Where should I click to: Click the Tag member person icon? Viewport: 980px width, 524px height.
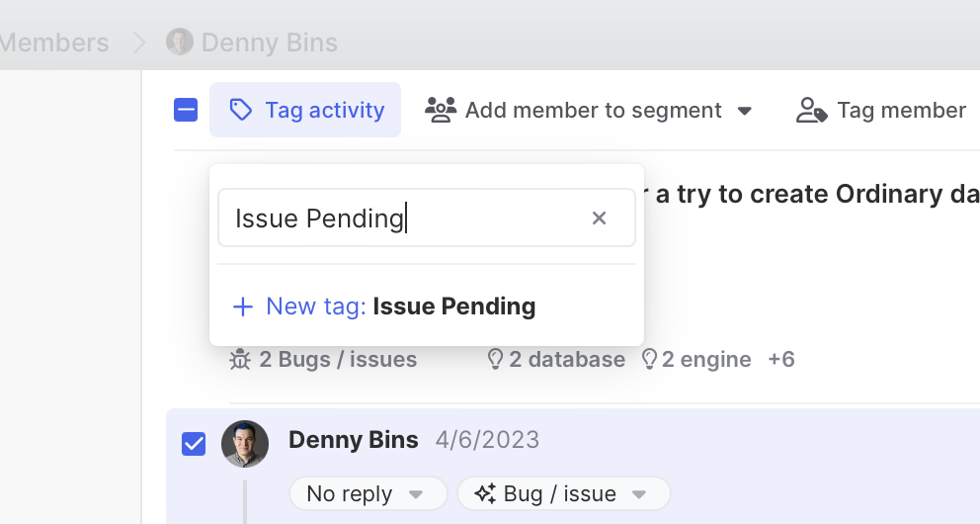[811, 110]
